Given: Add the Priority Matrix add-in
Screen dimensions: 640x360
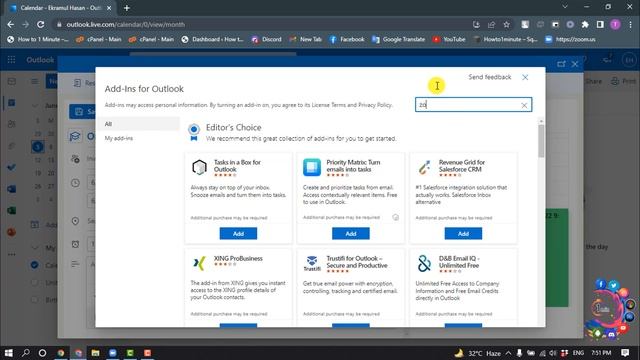Looking at the screenshot, I should coord(351,233).
